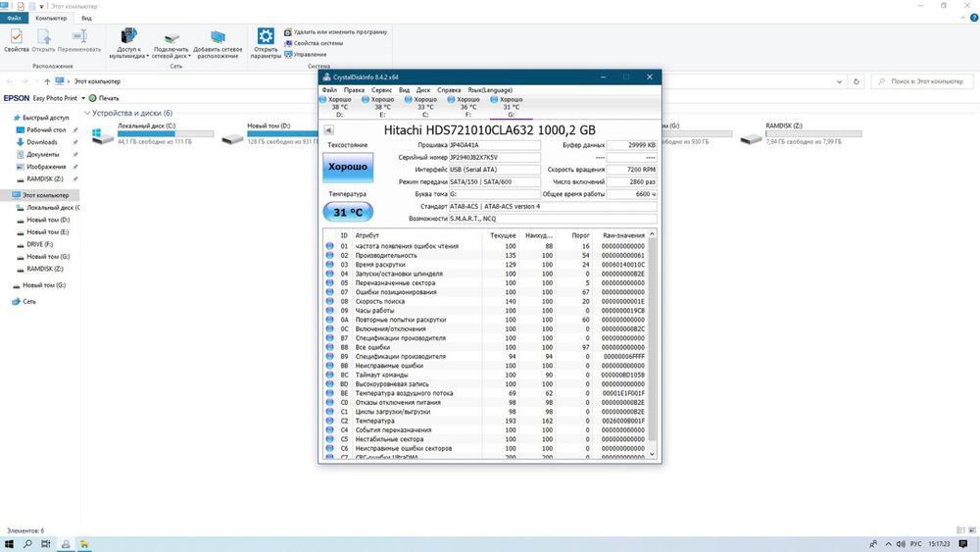Click the SMART attribute list scrollbar thumb

pyautogui.click(x=653, y=339)
